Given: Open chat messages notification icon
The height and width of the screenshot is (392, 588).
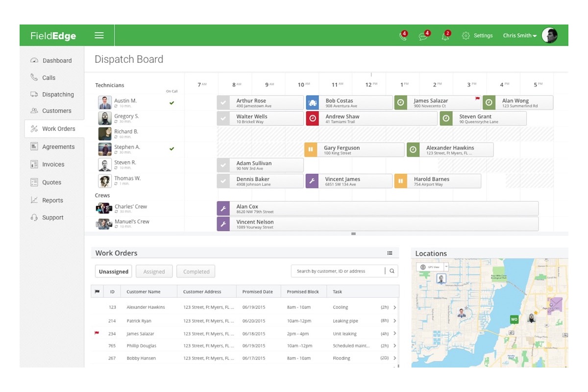Looking at the screenshot, I should tap(424, 36).
